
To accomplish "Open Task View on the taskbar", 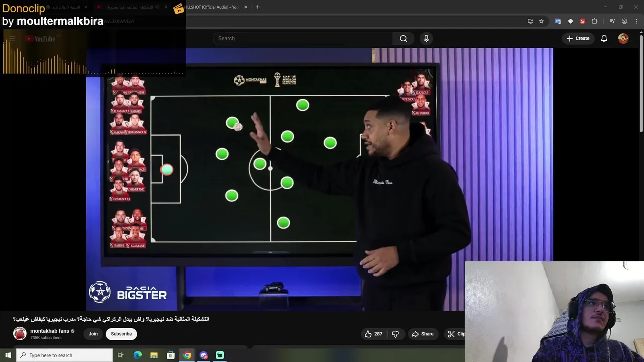I will (x=121, y=355).
